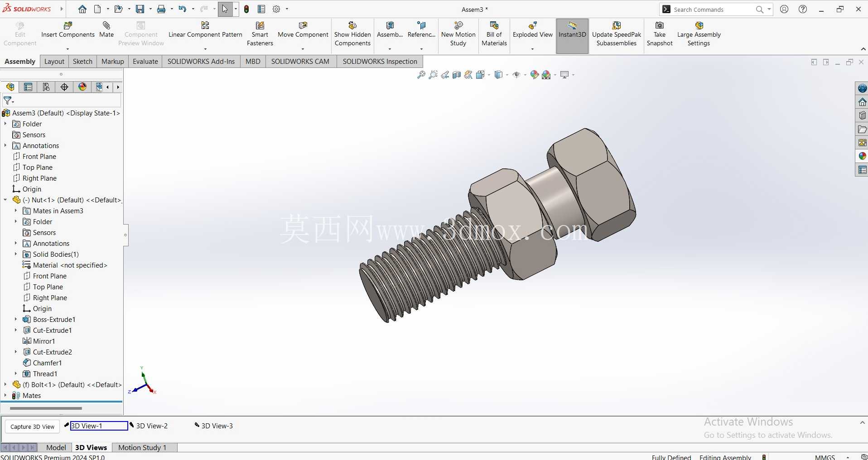Click Smart Fasteners tool

click(260, 34)
